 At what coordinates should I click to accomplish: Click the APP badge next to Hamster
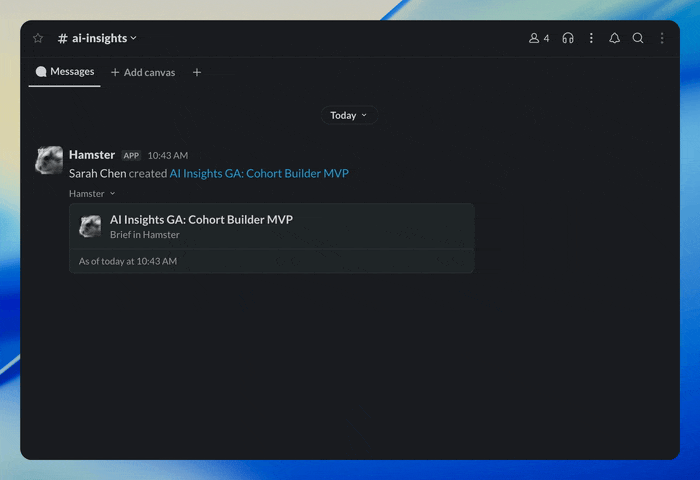pyautogui.click(x=131, y=155)
